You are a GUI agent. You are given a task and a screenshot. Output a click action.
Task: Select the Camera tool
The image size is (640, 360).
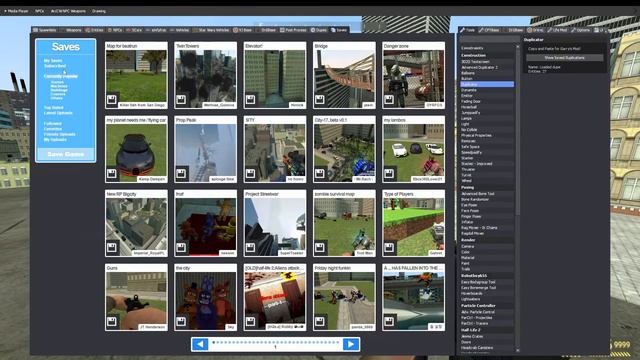(487, 247)
